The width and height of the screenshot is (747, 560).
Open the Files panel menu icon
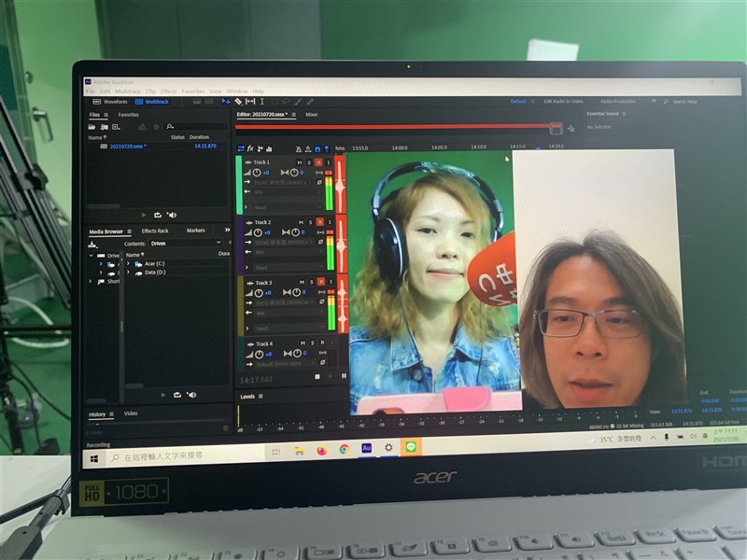tap(106, 115)
